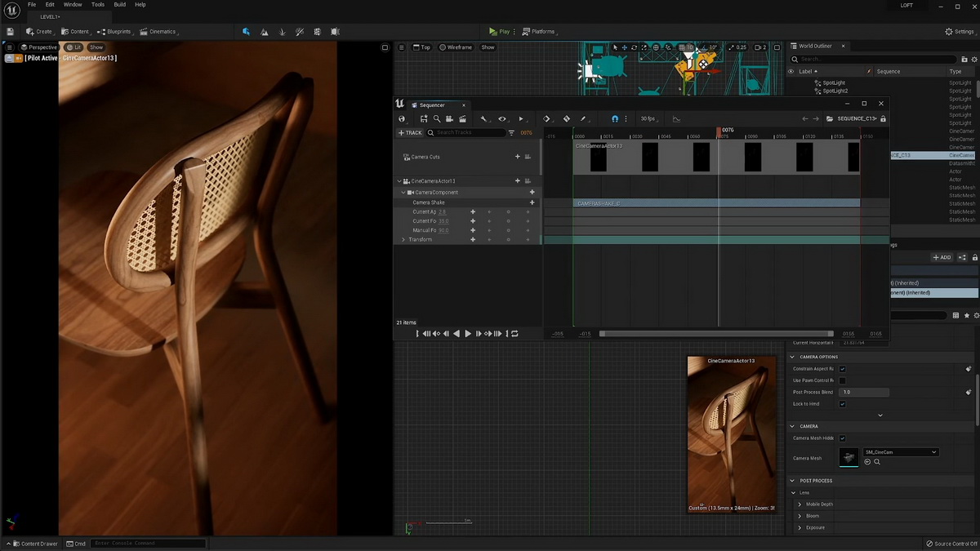
Task: Open the Sequencer playback options menu
Action: [521, 119]
